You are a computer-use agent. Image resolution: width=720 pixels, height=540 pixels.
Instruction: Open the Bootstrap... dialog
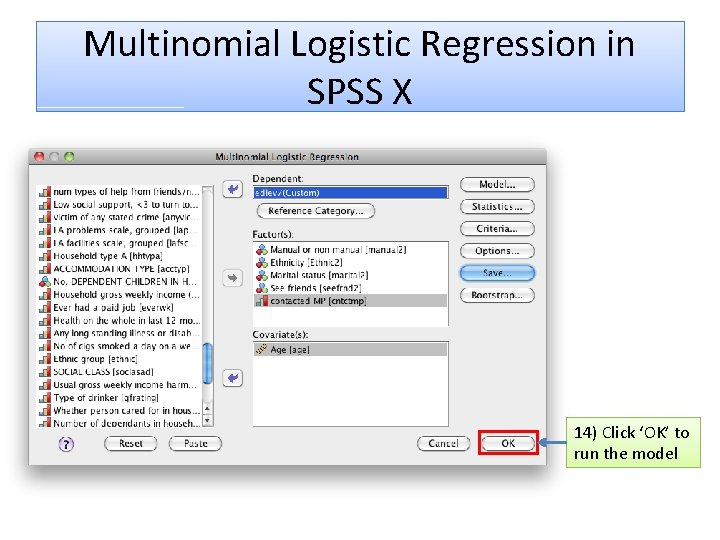point(497,295)
